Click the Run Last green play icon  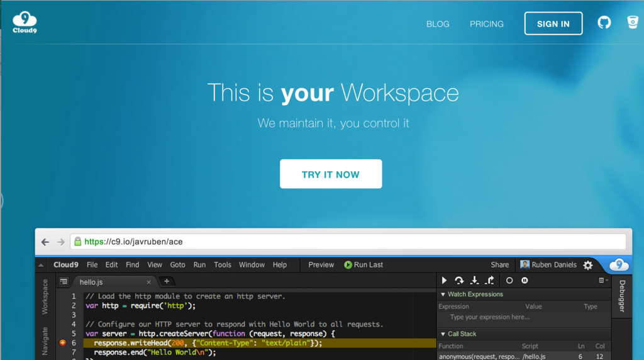coord(348,265)
